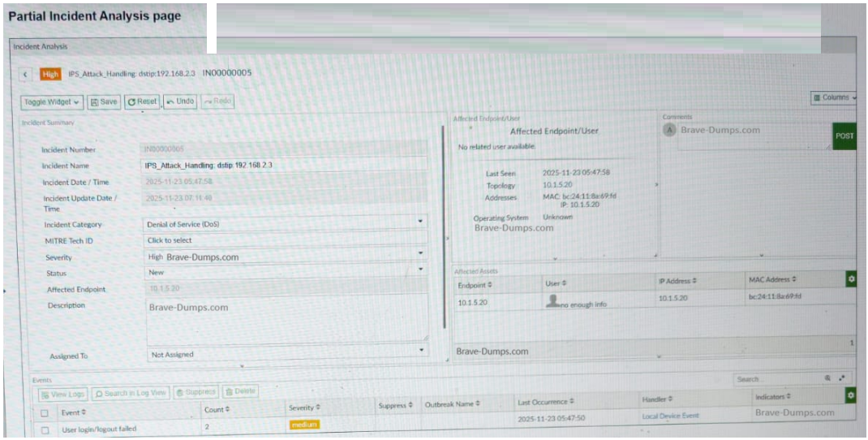The image size is (868, 440).
Task: Expand the Assigned To dropdown
Action: pos(421,351)
